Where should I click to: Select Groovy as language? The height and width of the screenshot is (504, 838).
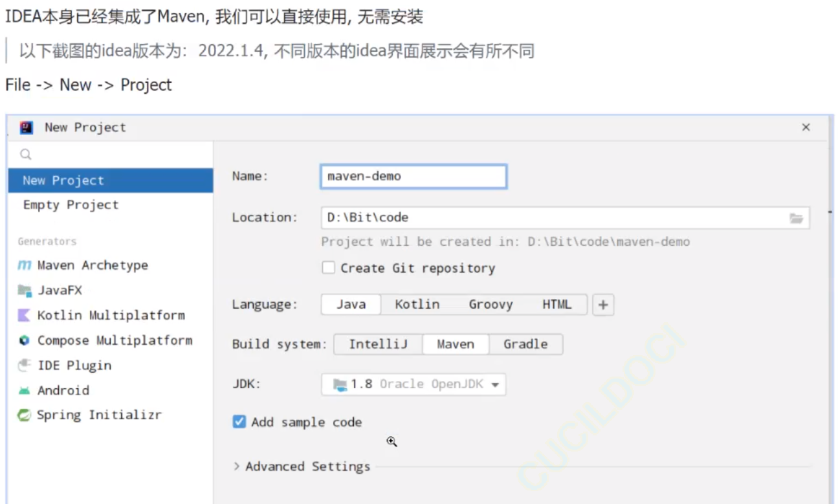click(x=491, y=304)
